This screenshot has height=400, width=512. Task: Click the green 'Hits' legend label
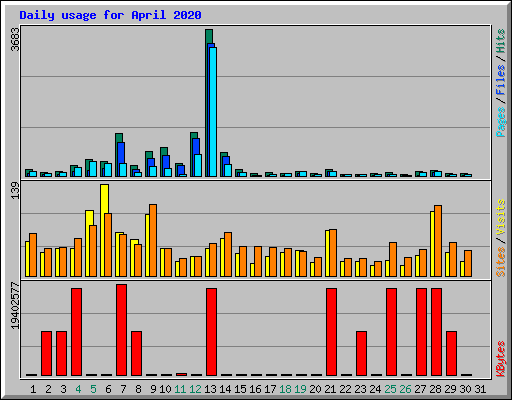(501, 41)
